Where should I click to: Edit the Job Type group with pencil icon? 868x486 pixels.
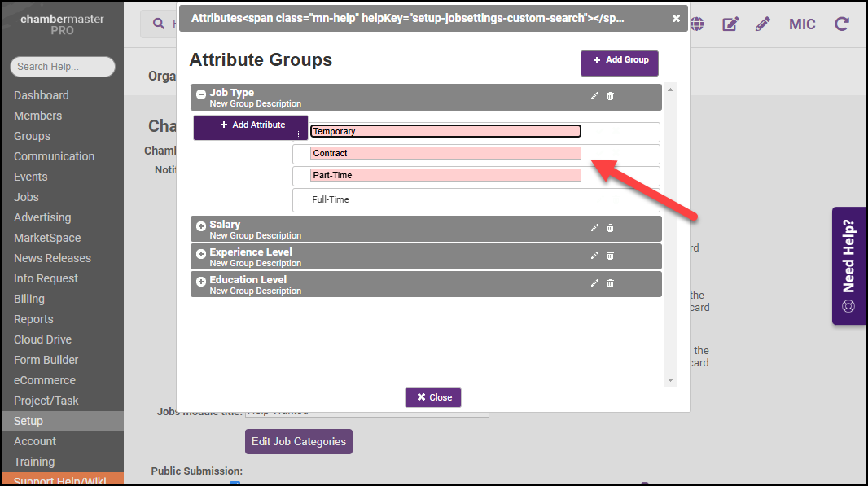pos(594,96)
